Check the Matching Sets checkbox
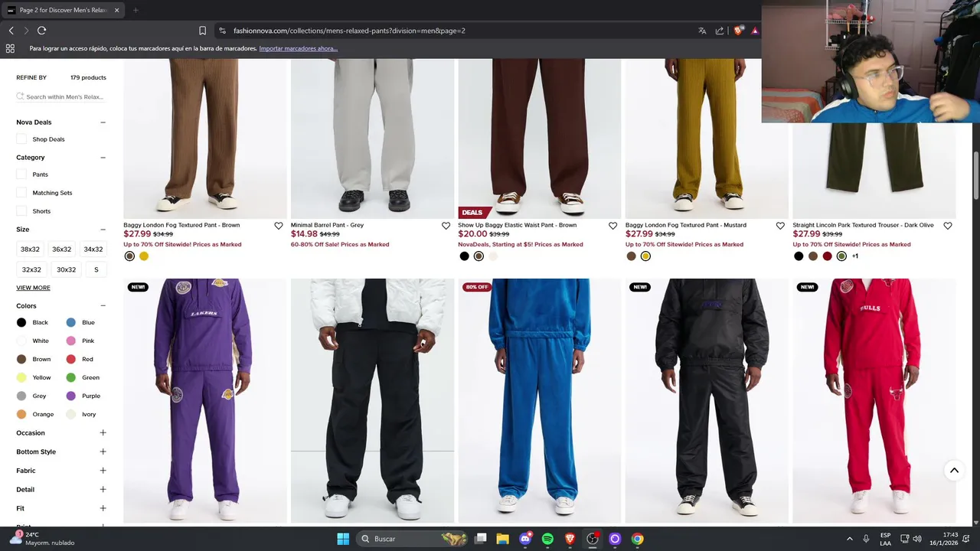The height and width of the screenshot is (551, 980). (x=21, y=193)
